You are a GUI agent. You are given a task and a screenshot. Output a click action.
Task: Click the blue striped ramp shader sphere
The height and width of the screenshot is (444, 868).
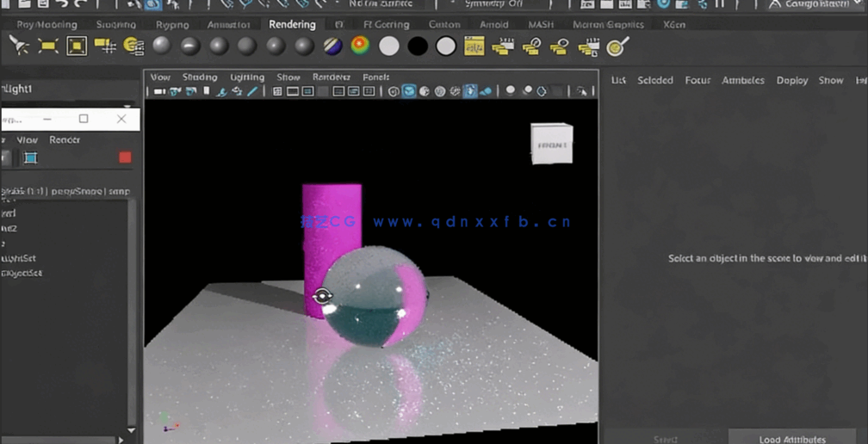click(x=332, y=46)
